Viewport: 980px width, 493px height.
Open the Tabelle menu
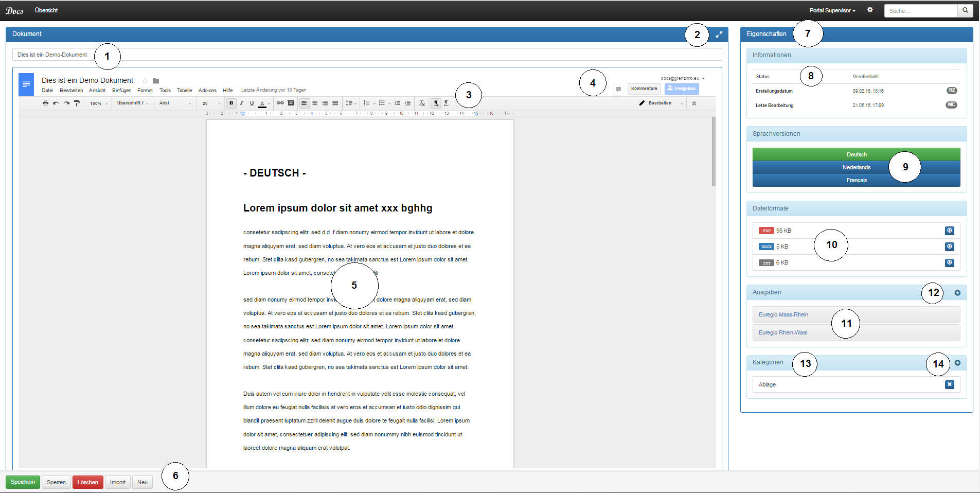(x=184, y=91)
